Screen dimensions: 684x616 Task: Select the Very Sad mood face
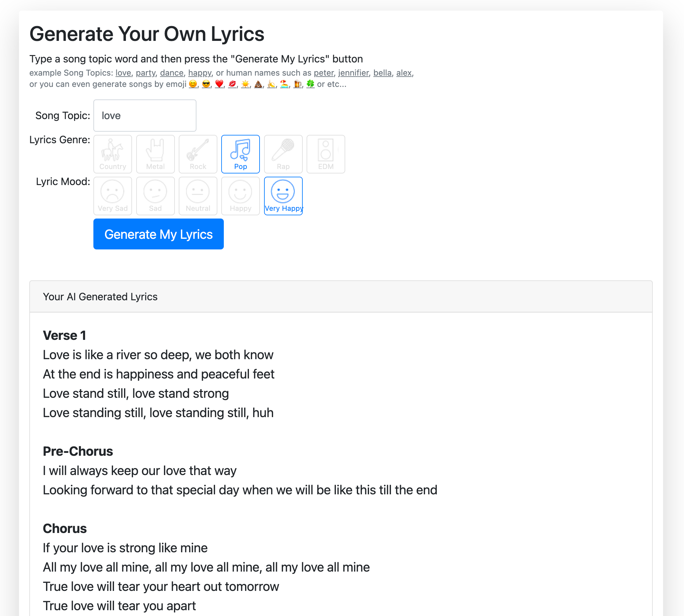112,196
